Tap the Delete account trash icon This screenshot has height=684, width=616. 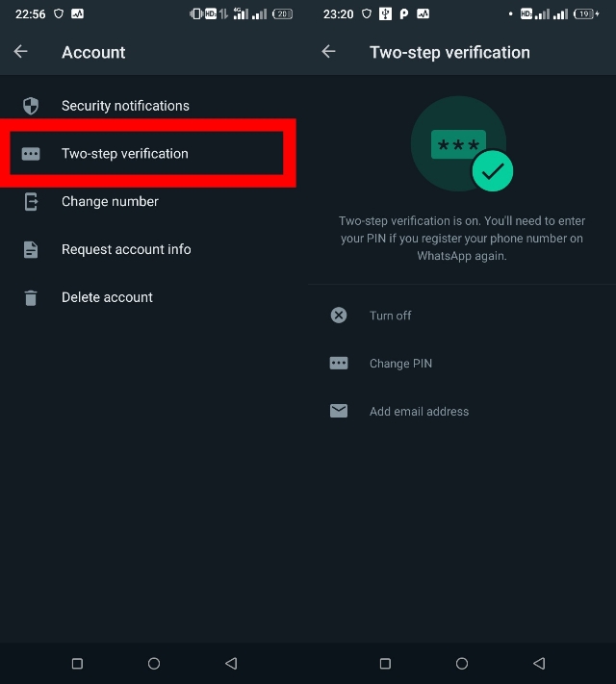click(31, 298)
